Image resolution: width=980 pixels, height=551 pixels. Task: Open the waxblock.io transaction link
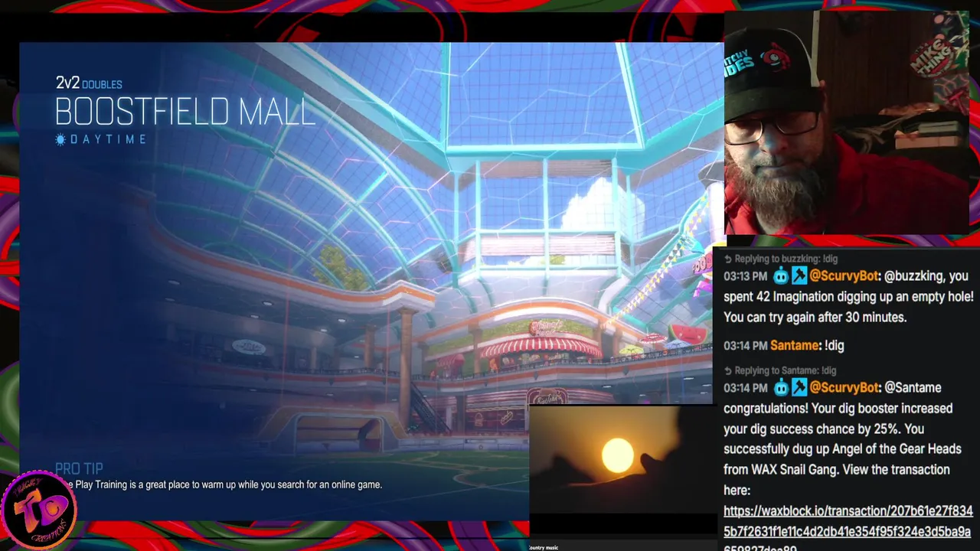point(848,531)
